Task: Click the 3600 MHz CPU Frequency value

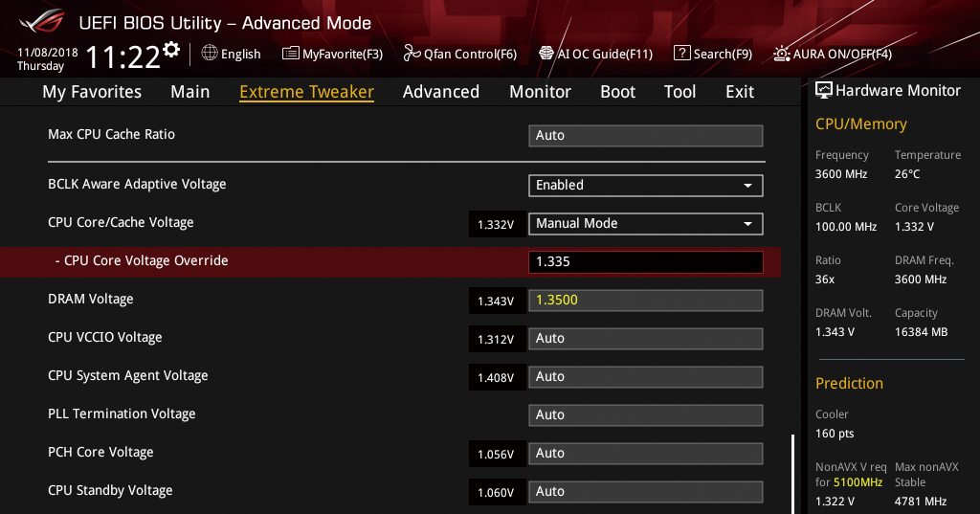Action: 841,174
